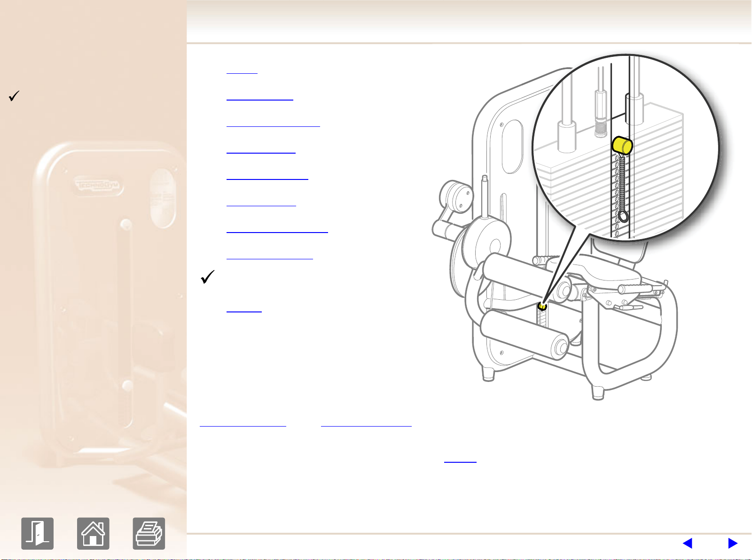
Task: Advance to next page with right arrow
Action: point(733,543)
